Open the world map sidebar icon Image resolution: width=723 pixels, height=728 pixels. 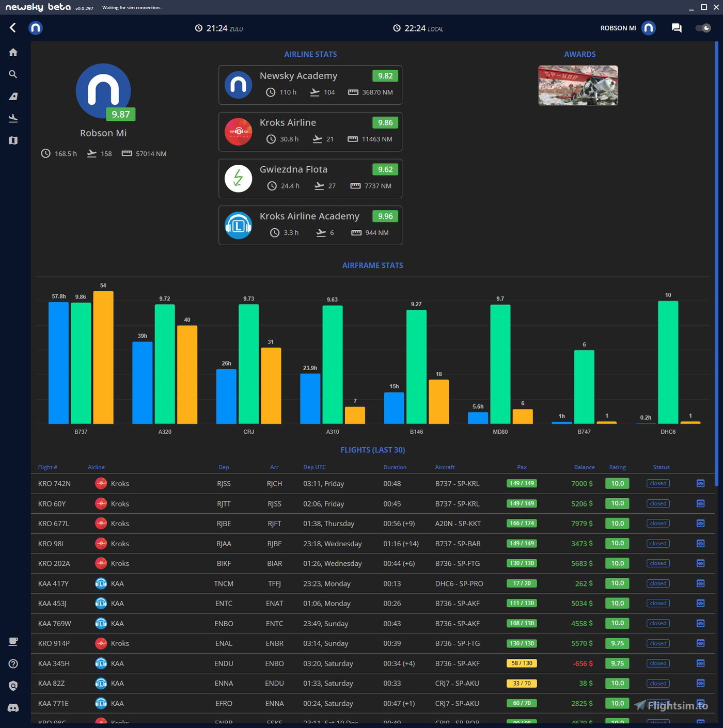tap(13, 140)
